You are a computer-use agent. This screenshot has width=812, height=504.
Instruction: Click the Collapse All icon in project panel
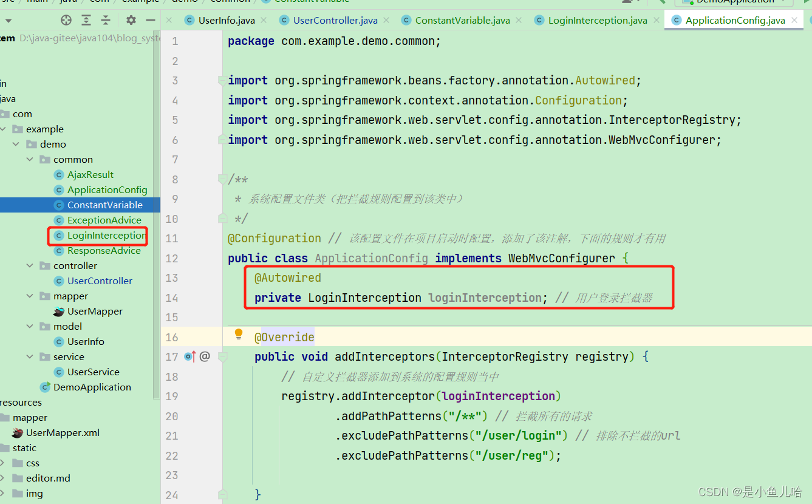(x=106, y=20)
